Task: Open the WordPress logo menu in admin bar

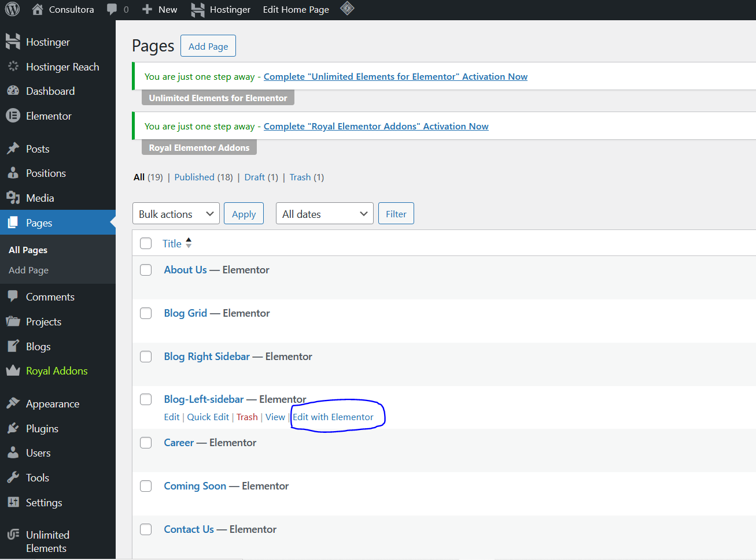Action: pyautogui.click(x=12, y=9)
